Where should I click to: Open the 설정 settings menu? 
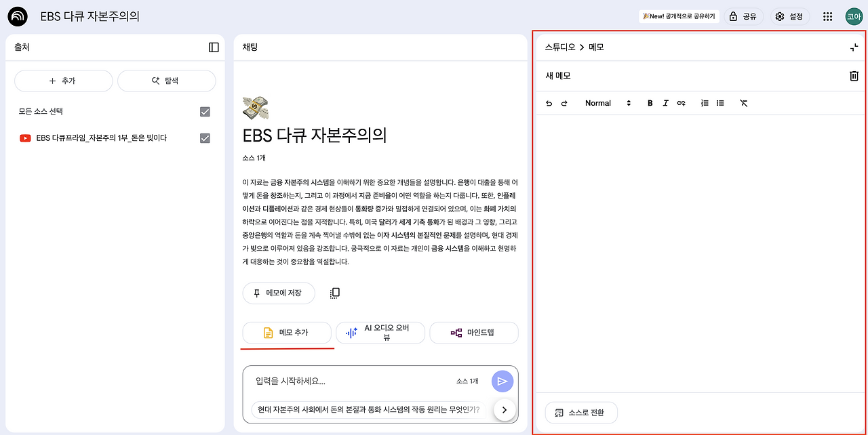click(x=789, y=16)
